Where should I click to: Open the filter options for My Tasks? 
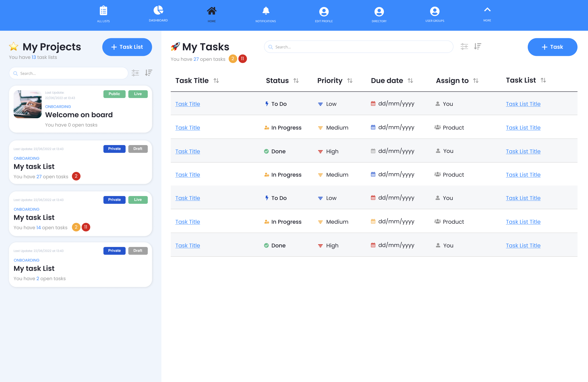pos(464,47)
